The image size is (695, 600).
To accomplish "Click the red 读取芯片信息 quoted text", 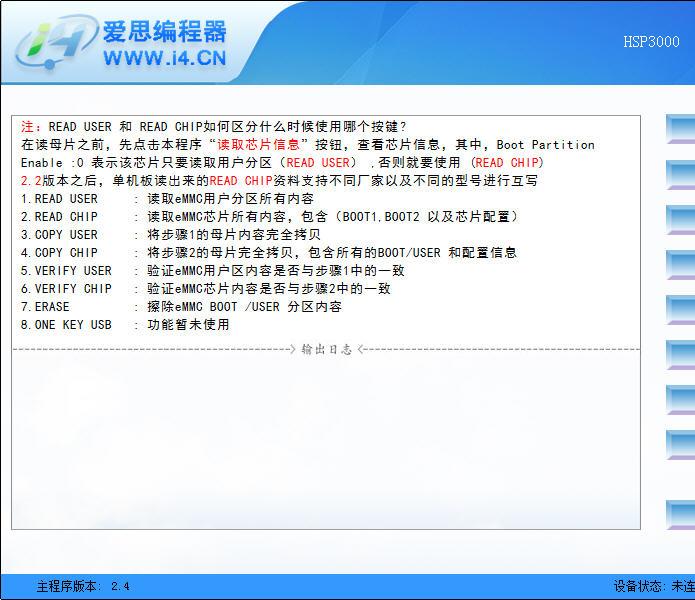I will coord(258,145).
